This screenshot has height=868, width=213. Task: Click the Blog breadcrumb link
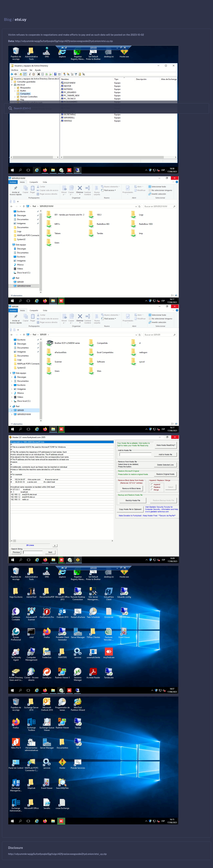[x=8, y=19]
